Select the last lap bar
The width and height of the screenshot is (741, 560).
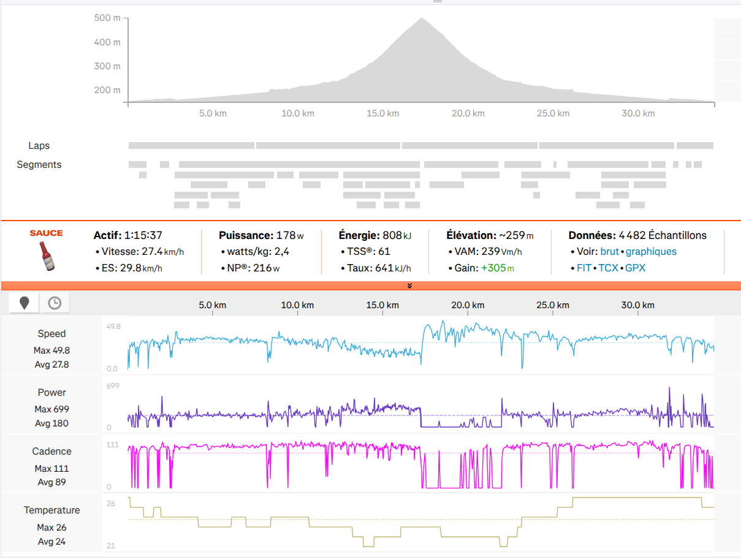click(x=695, y=146)
